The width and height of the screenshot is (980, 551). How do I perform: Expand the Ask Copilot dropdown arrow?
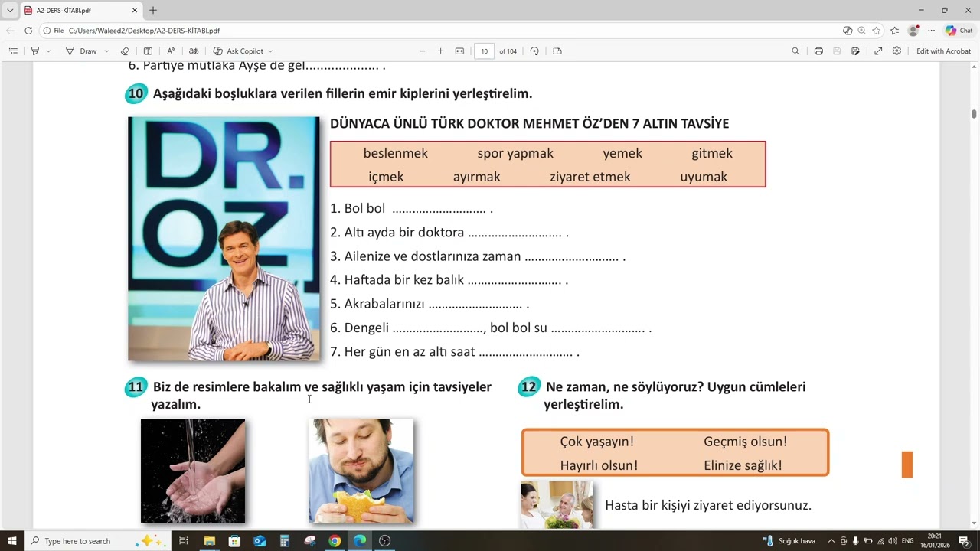[x=270, y=51]
